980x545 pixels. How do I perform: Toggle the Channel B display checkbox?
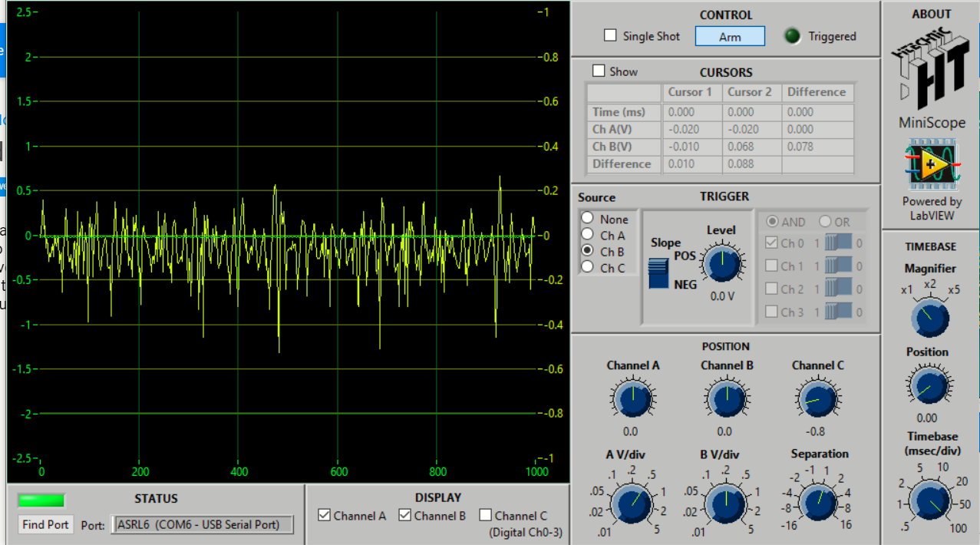[x=404, y=515]
